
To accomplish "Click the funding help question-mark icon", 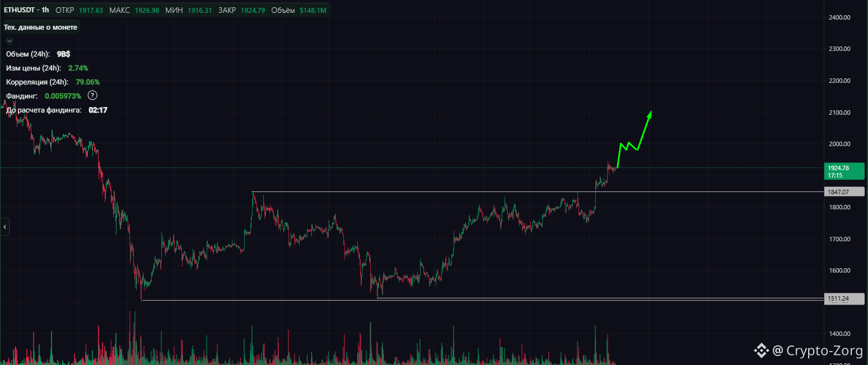I will [x=93, y=96].
